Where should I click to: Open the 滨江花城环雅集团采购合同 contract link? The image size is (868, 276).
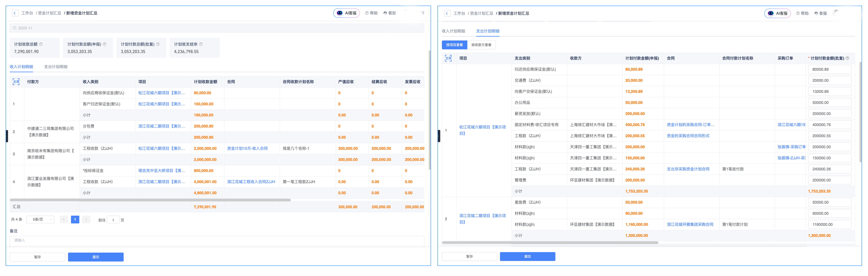click(690, 224)
